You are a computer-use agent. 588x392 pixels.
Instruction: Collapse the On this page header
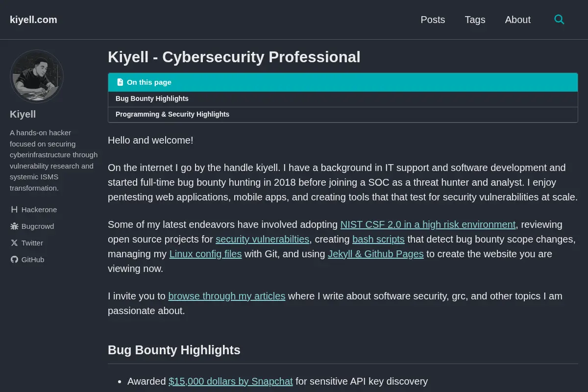tap(343, 82)
